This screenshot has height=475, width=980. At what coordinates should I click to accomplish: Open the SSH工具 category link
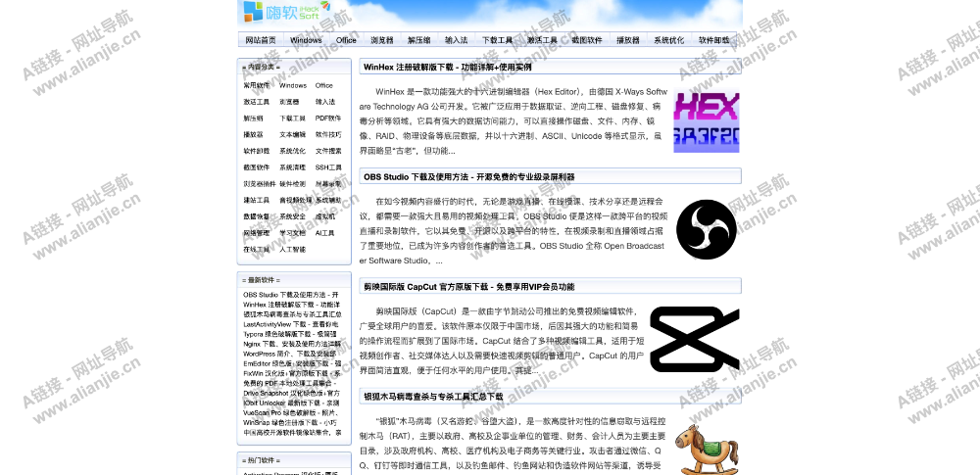[x=328, y=167]
